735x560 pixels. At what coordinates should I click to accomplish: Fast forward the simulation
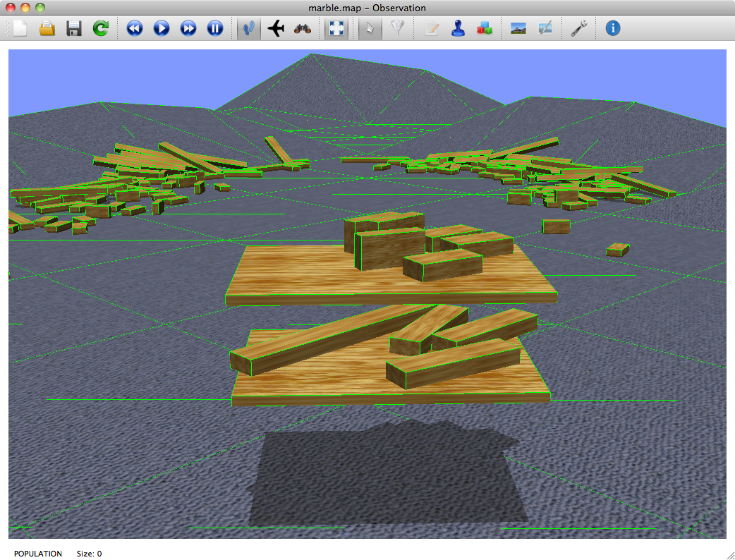pyautogui.click(x=188, y=28)
